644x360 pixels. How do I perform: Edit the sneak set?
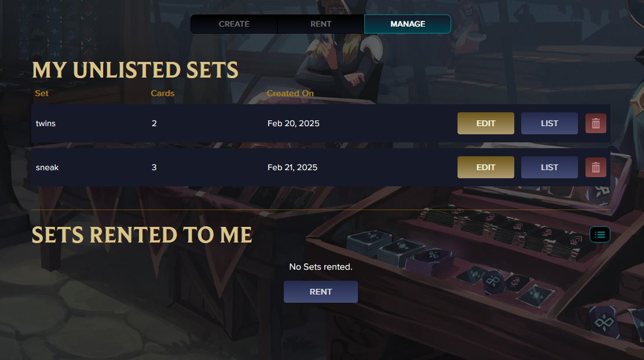click(x=485, y=167)
